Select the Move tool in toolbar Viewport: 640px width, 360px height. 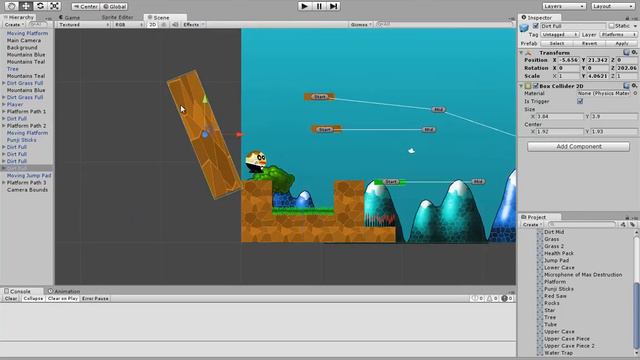[x=26, y=6]
